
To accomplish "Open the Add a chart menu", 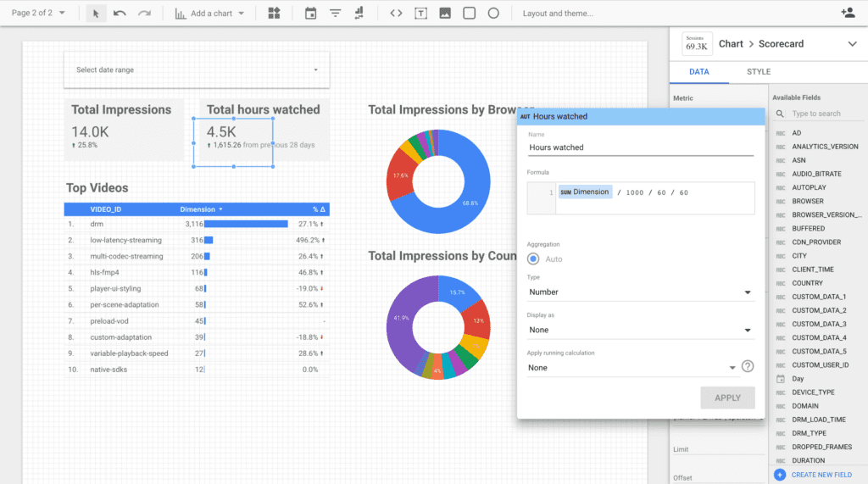I will click(209, 14).
